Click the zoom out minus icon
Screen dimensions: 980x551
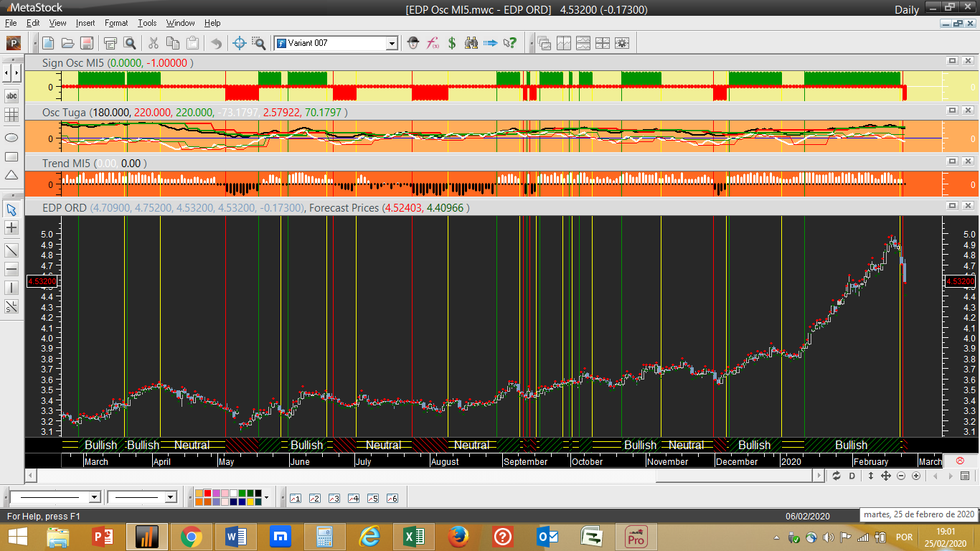[x=900, y=476]
